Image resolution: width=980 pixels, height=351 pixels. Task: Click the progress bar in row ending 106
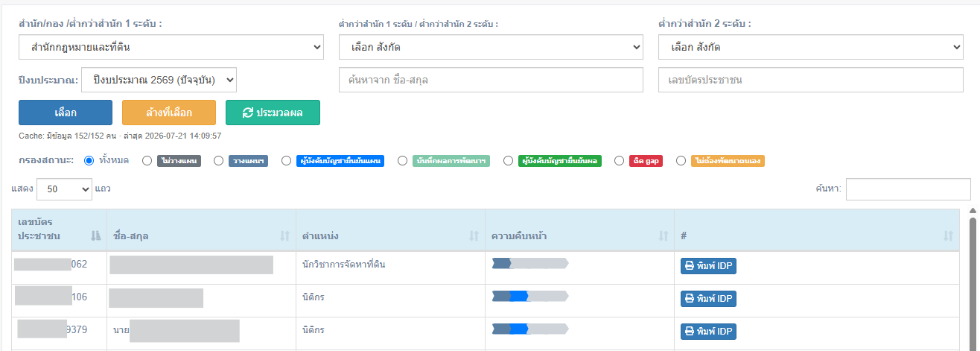pos(530,296)
